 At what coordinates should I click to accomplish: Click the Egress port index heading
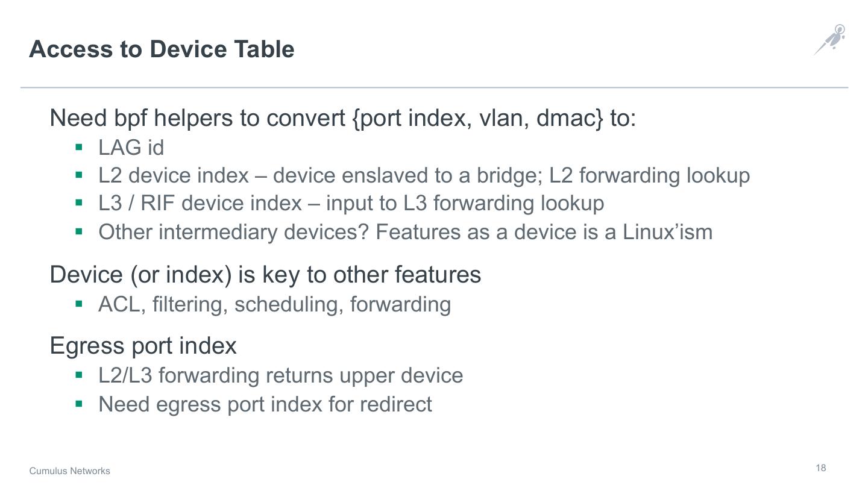coord(143,346)
